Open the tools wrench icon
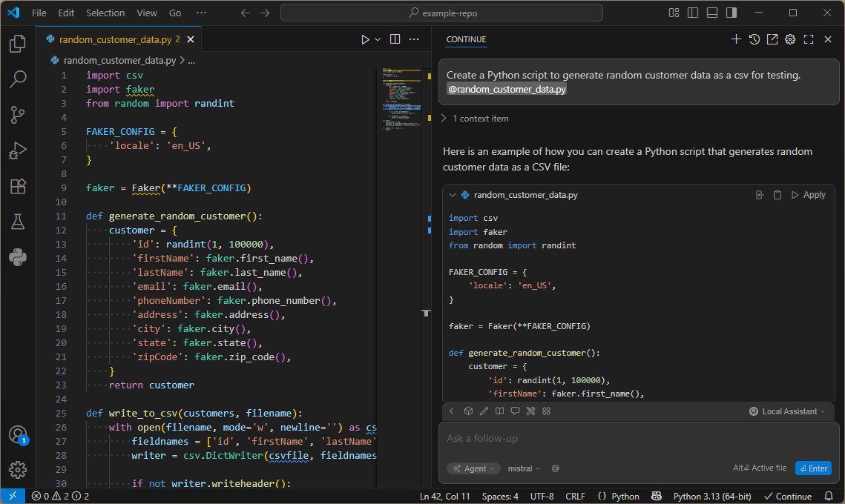This screenshot has width=845, height=504. tap(531, 411)
